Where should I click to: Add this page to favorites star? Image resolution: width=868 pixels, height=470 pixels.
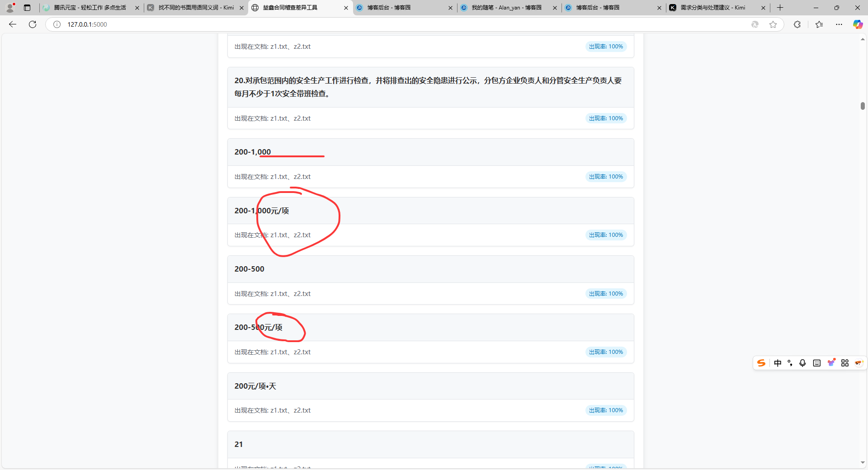coord(773,24)
